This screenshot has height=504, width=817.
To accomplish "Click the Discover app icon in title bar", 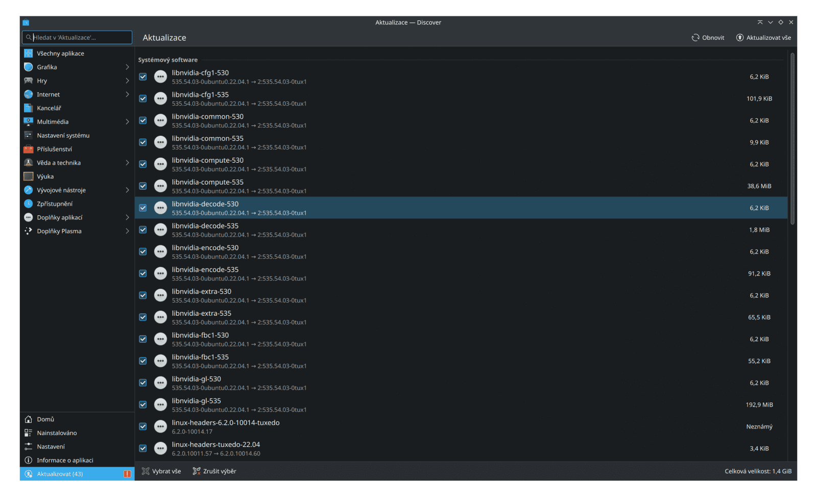I will tap(26, 22).
